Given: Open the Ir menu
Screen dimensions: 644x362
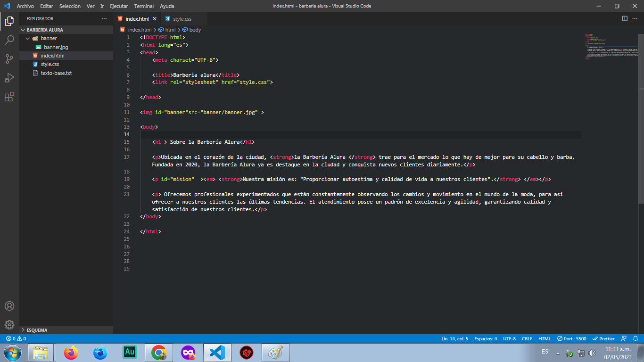Looking at the screenshot, I should click(x=102, y=6).
